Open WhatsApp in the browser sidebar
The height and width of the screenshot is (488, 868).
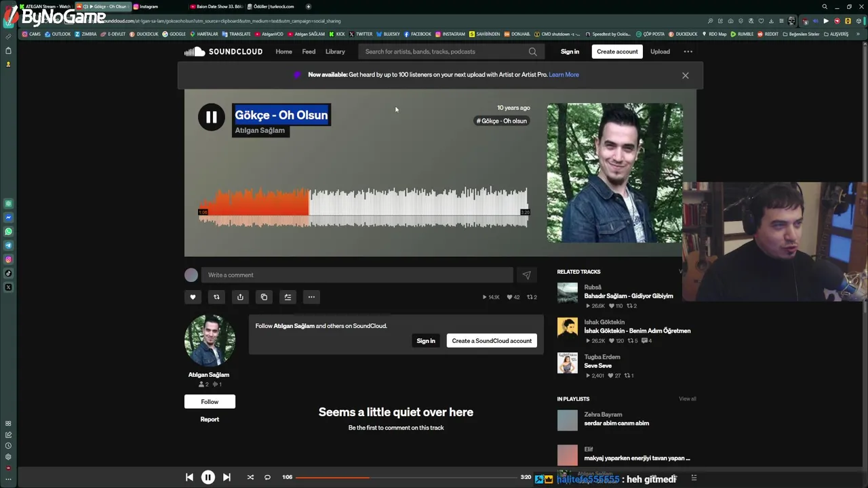click(8, 232)
